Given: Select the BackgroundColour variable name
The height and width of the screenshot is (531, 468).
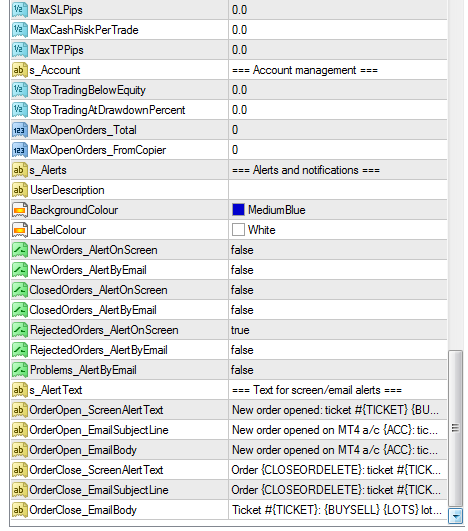Looking at the screenshot, I should tap(74, 210).
